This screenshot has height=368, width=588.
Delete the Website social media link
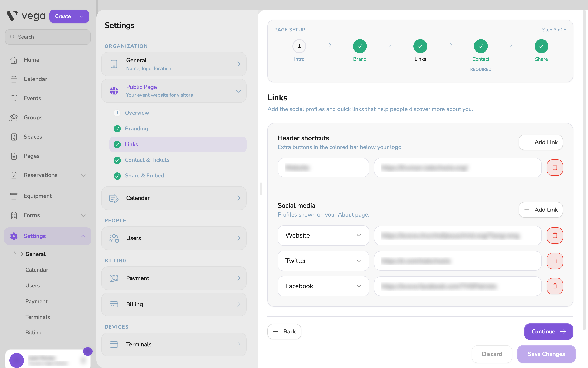click(x=555, y=235)
